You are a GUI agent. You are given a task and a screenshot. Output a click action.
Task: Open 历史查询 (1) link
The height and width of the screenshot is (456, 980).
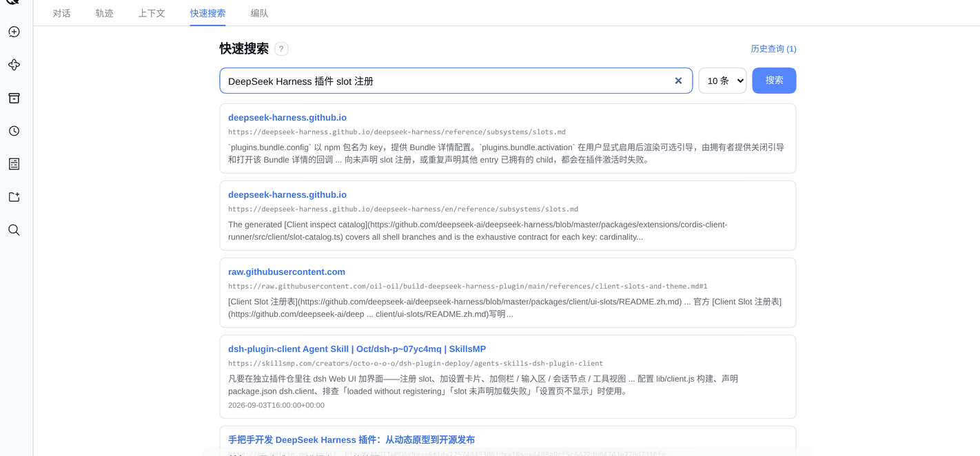(773, 49)
